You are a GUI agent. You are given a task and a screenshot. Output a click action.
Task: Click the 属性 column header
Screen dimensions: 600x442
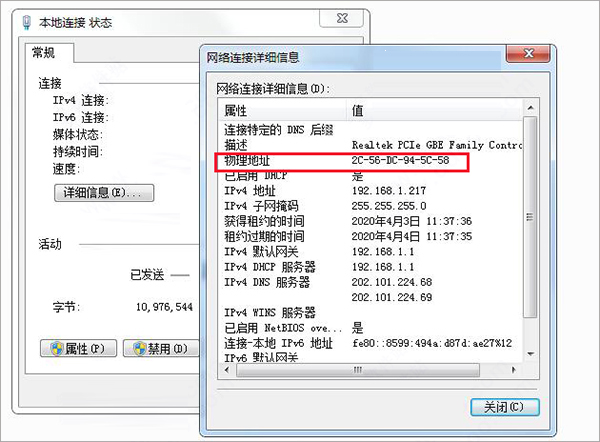(x=282, y=111)
